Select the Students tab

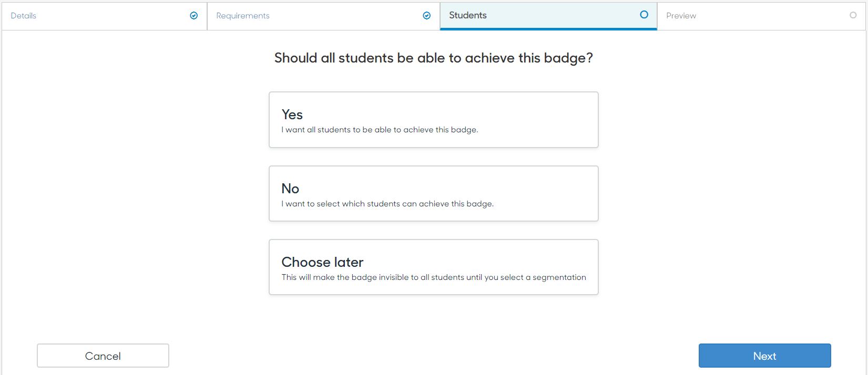[x=548, y=16]
